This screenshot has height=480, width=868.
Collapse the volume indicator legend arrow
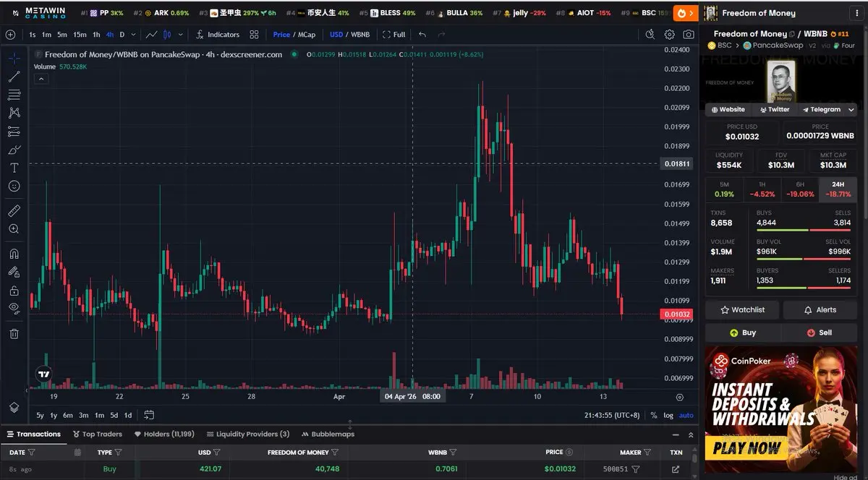pos(41,78)
